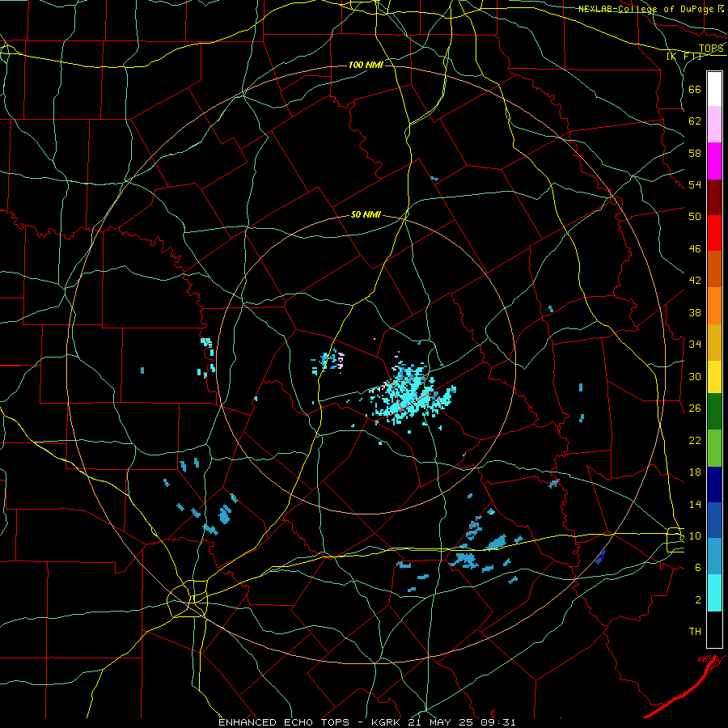Click the "TOPS" legend title
Viewport: 728px width, 728px height.
tap(711, 49)
